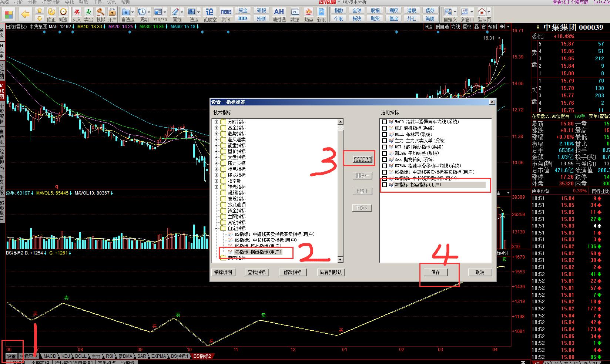Check the GD指标 拐点指标 checkbox
This screenshot has height=364, width=610.
point(384,185)
